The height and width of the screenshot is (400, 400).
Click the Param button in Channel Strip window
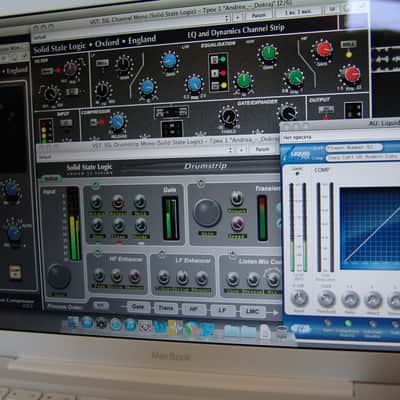(x=258, y=15)
